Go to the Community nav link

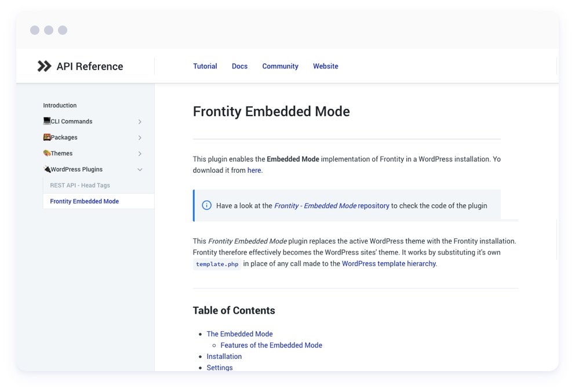280,66
